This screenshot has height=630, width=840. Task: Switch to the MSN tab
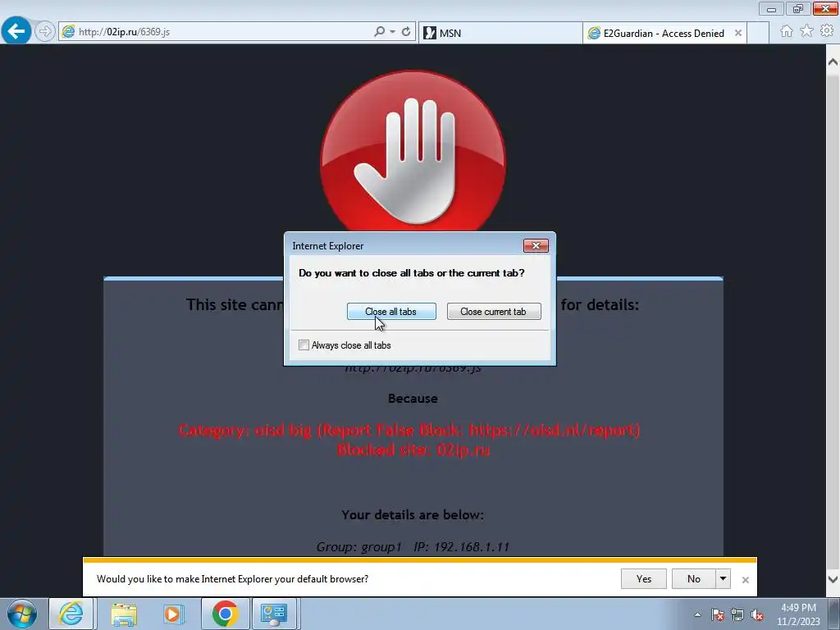pyautogui.click(x=500, y=33)
